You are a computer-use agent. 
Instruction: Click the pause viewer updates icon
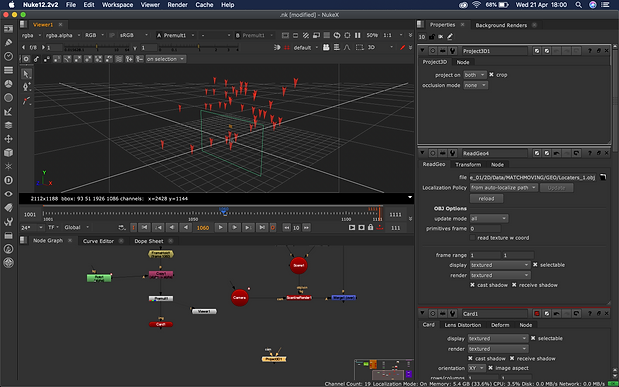point(357,35)
